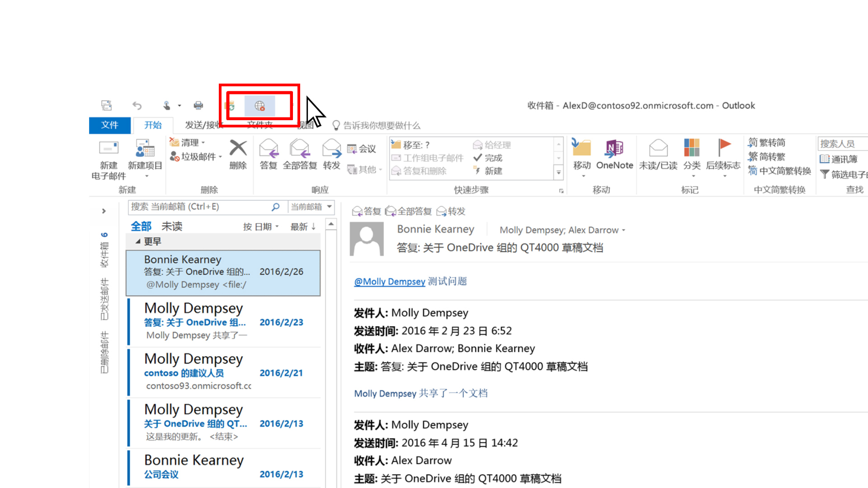
Task: Open 收件箱 in collapsed folder pane
Action: coord(104,250)
